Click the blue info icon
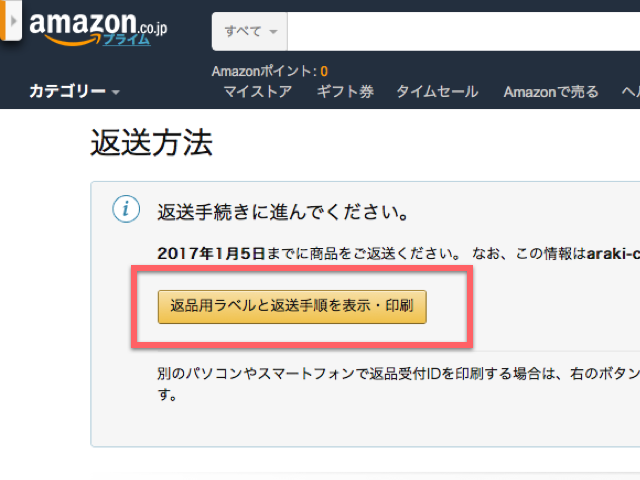This screenshot has height=480, width=640. [124, 209]
